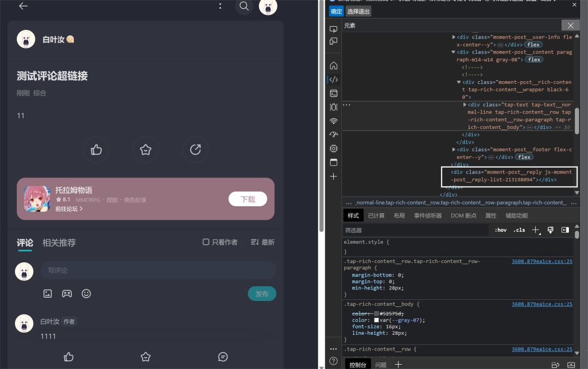
Task: Switch to 控制台 drawer tab
Action: point(357,365)
